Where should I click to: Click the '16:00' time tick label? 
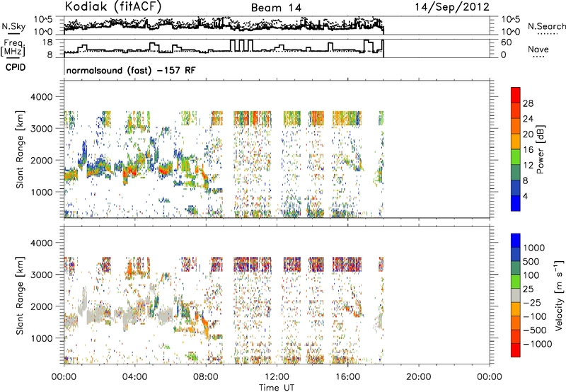point(347,377)
